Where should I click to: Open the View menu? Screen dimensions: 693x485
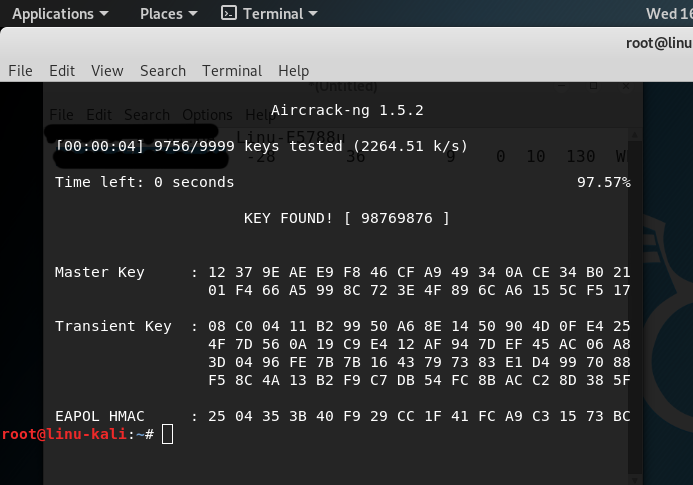click(x=107, y=71)
